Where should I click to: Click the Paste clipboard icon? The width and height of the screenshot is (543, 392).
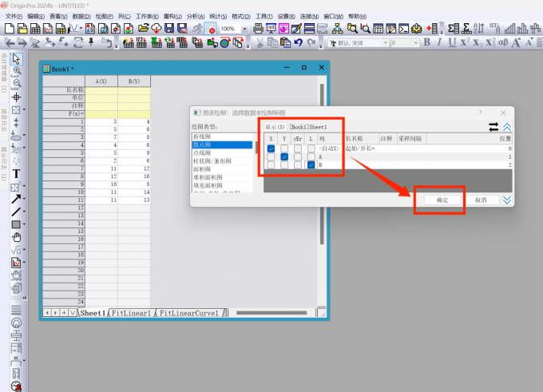[x=285, y=42]
